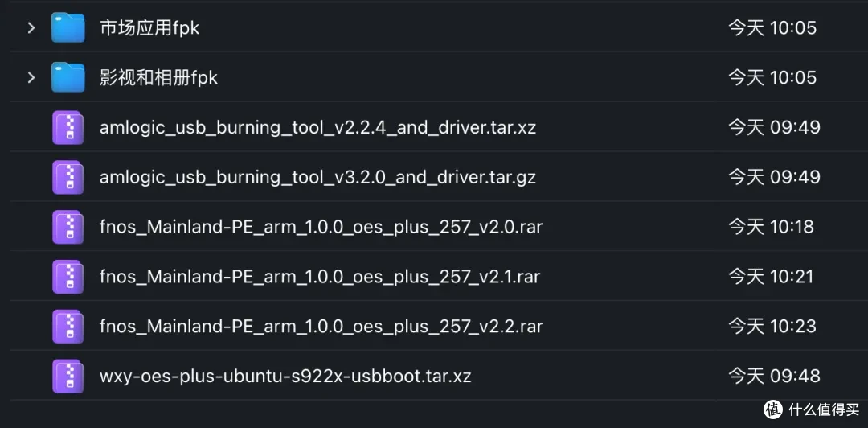Click the archive icon of fnos v2.2.rar
The width and height of the screenshot is (868, 428).
68,327
